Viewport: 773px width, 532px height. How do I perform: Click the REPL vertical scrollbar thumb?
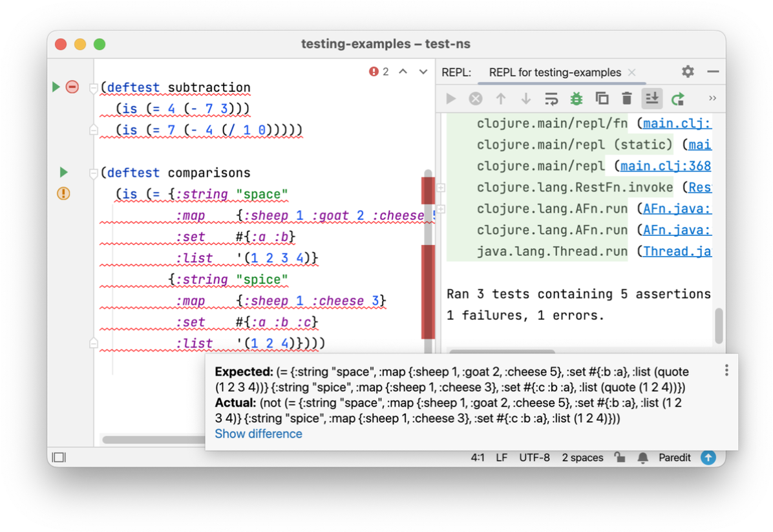click(x=719, y=326)
